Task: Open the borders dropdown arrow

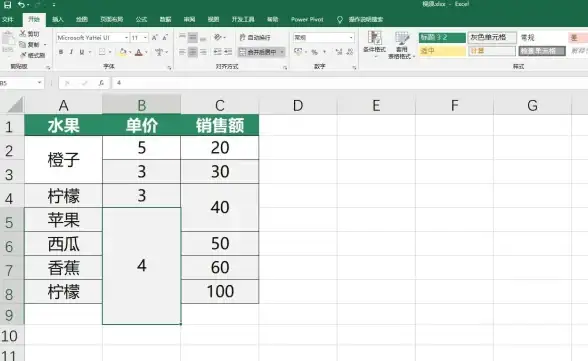Action: [x=110, y=52]
